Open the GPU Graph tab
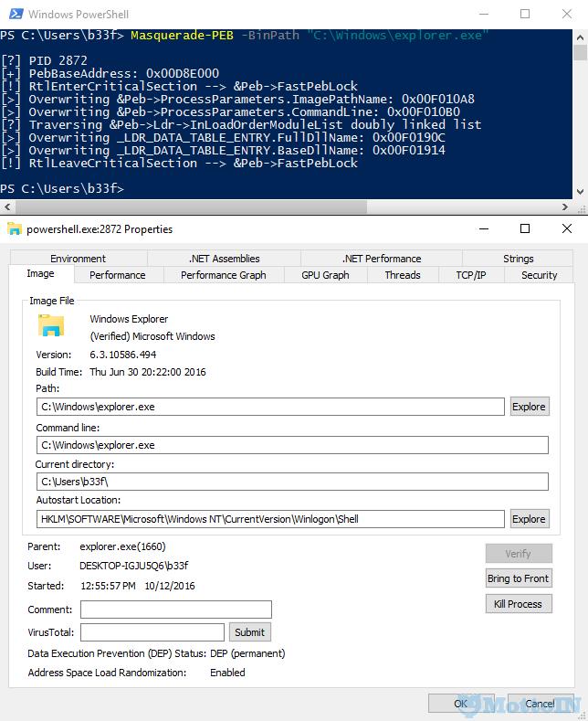This screenshot has height=721, width=588. (x=325, y=275)
